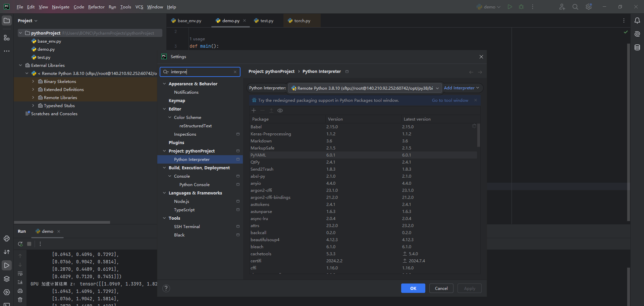Open Run panel more options icon
Image resolution: width=644 pixels, height=306 pixels.
coord(40,244)
